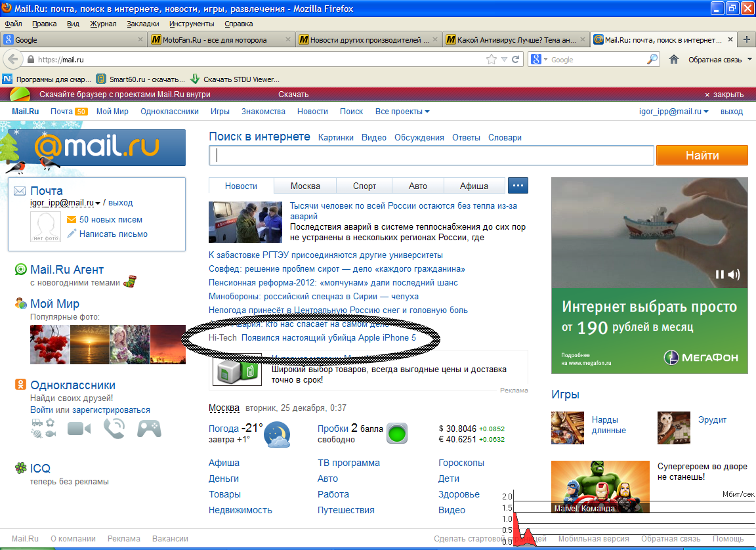Click in the Поиск в интернете search field

(x=432, y=155)
